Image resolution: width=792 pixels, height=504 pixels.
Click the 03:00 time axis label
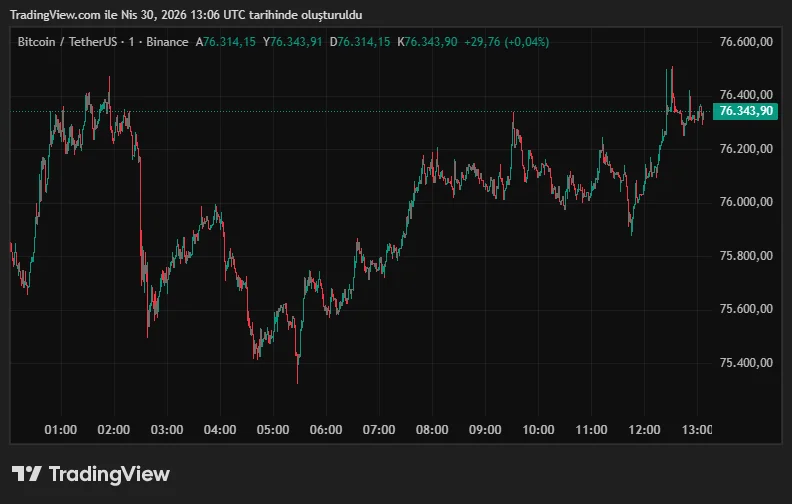167,430
